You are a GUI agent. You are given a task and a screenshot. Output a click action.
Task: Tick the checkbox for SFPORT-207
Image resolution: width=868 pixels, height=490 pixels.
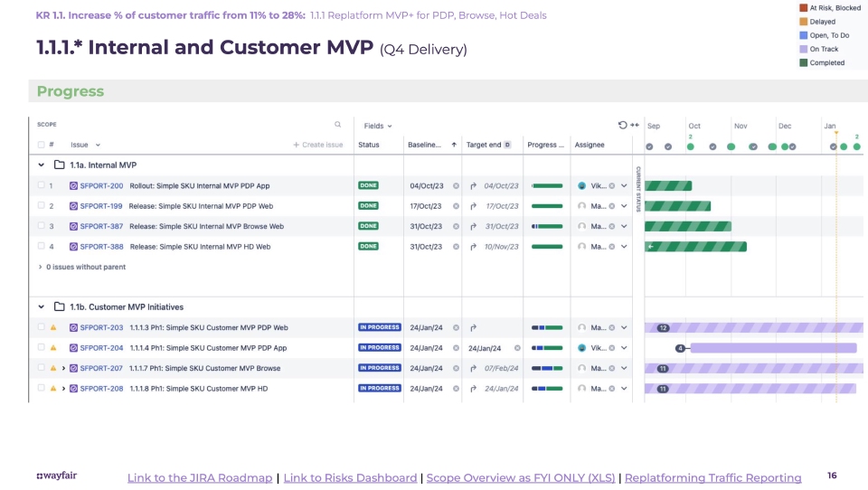[x=41, y=368]
